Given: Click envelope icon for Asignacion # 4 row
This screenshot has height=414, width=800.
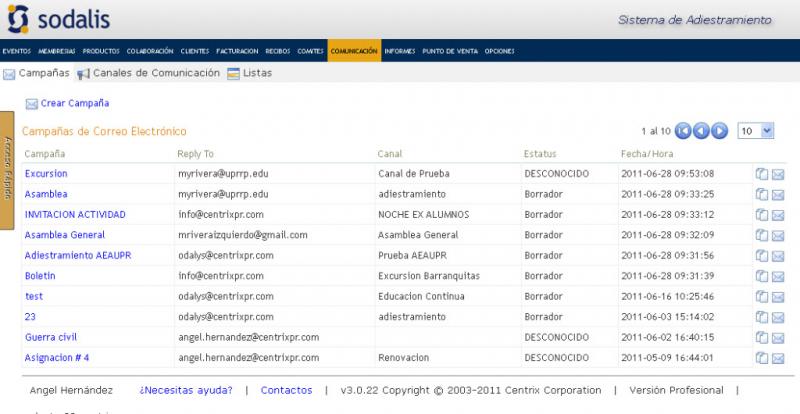Looking at the screenshot, I should coord(778,358).
